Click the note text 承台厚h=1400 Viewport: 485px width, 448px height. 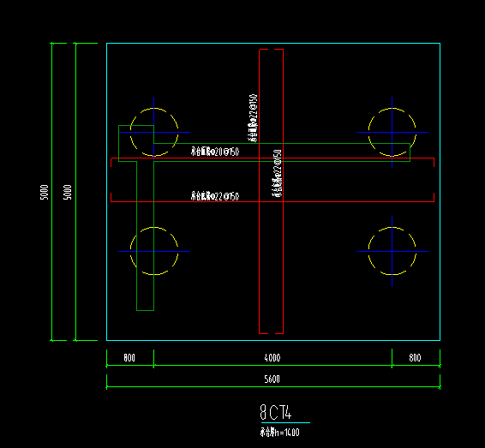click(280, 432)
